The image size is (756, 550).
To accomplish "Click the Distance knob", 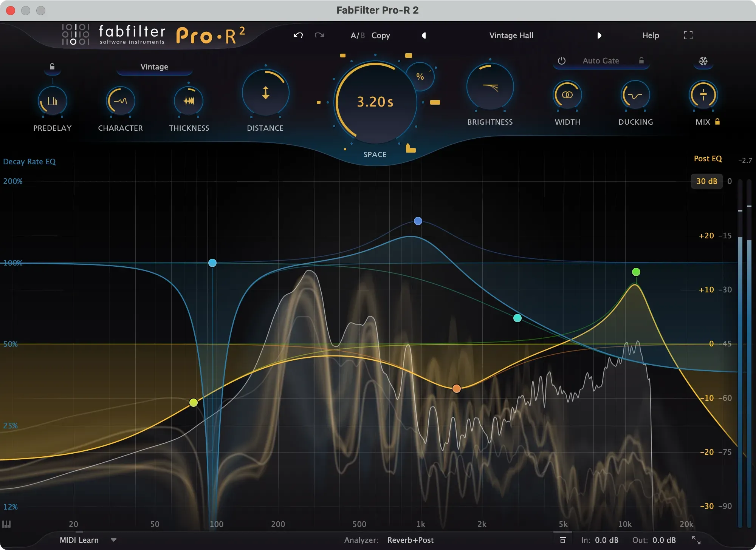I will click(266, 93).
